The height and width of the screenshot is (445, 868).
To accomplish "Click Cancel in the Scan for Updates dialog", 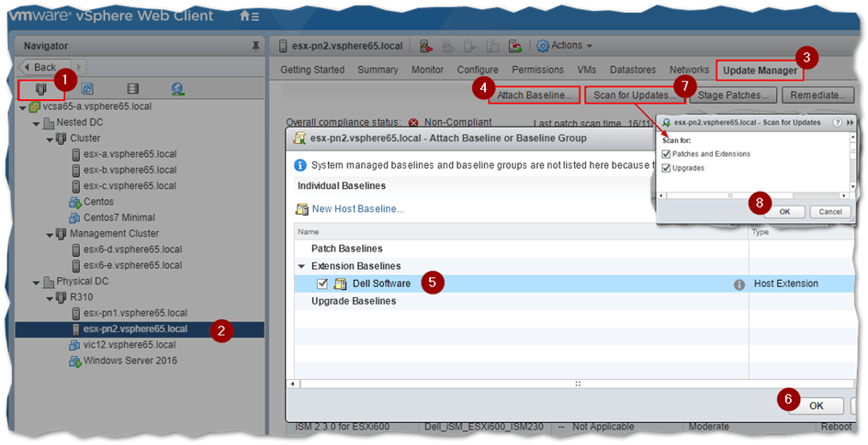I will [x=830, y=212].
